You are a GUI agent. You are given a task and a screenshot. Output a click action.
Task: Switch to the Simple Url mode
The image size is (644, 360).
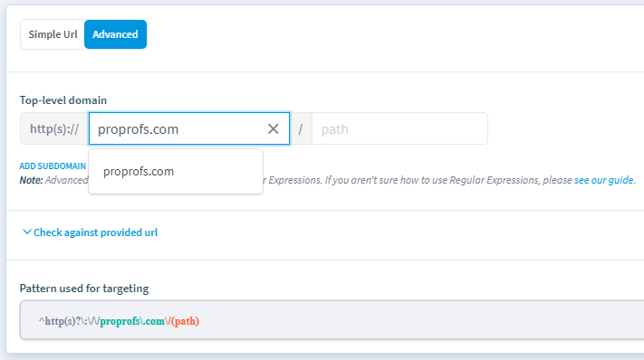click(53, 34)
